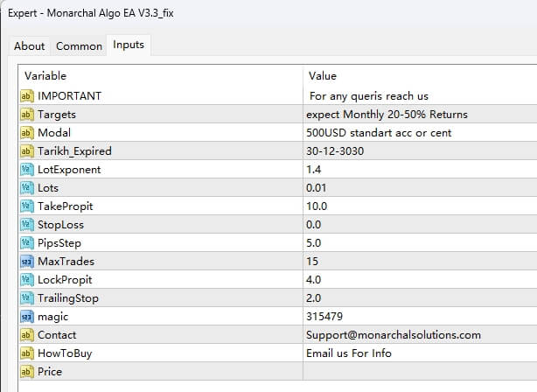Select the Modal variable name
The width and height of the screenshot is (537, 392).
click(54, 133)
